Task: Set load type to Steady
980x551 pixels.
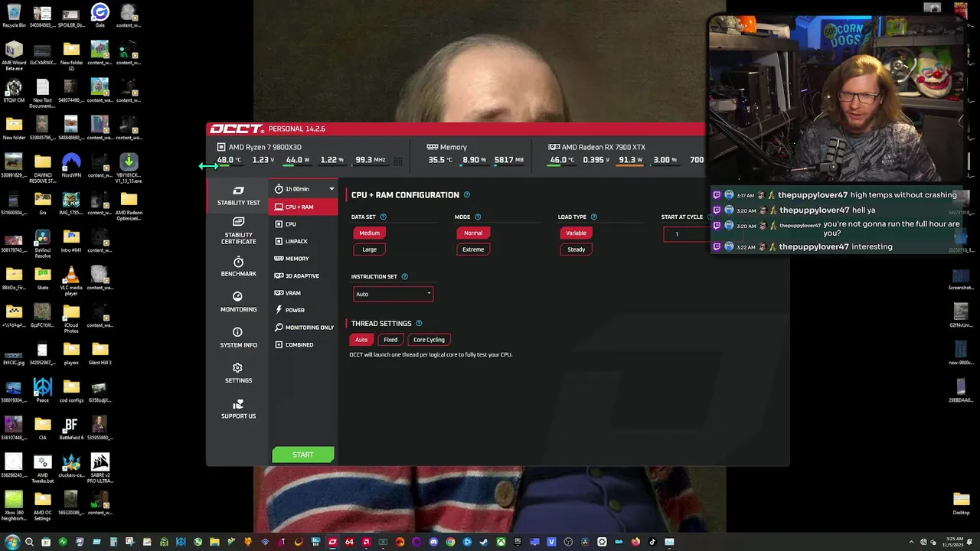Action: click(576, 249)
